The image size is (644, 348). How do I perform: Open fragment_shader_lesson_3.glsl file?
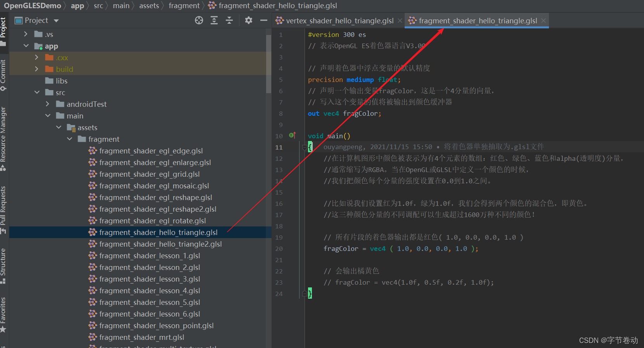tap(150, 279)
